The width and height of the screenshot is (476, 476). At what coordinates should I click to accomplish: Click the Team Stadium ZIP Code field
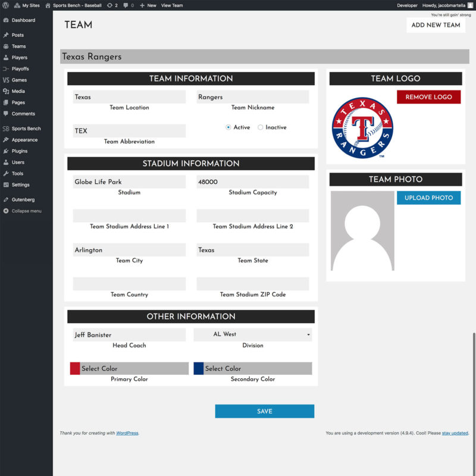click(x=252, y=284)
